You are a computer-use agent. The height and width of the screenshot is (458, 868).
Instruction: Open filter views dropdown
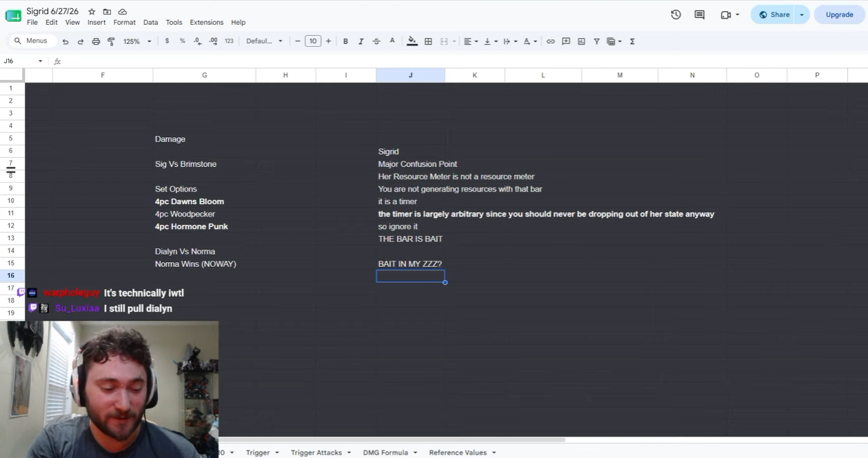(614, 41)
